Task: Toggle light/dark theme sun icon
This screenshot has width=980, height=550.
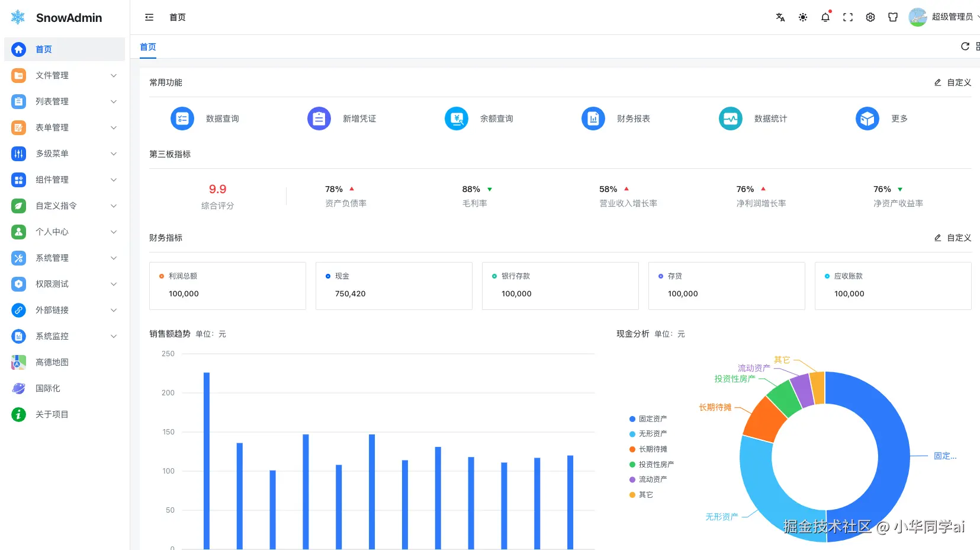Action: tap(803, 17)
